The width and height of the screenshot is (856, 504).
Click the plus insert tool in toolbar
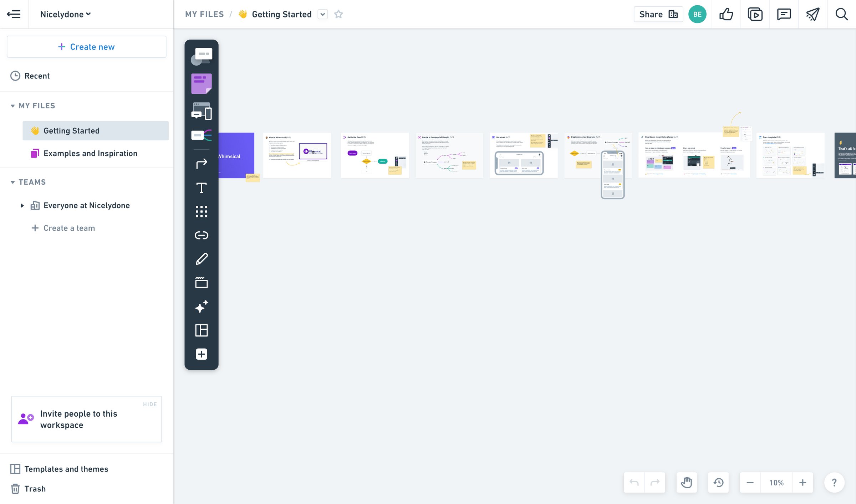(x=202, y=354)
